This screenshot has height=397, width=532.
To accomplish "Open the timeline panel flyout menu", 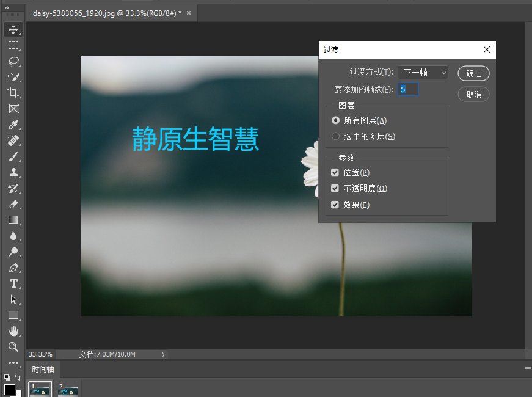I will tap(528, 369).
